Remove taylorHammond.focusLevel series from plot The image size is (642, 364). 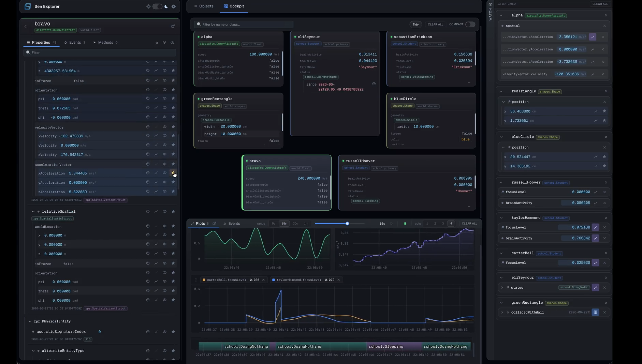[338, 280]
